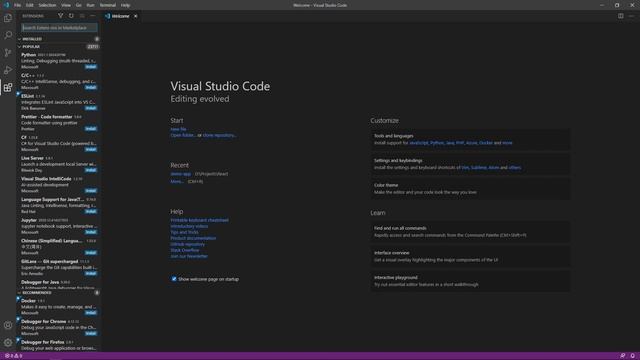
Task: Open notifications bell in status bar
Action: (x=632, y=356)
